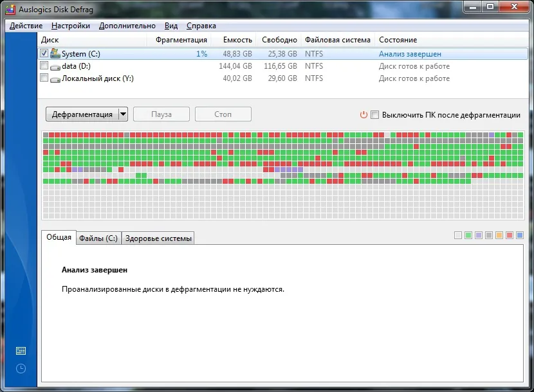Click the data (D:) Диск готов к работе status
The height and width of the screenshot is (392, 534).
pos(414,66)
